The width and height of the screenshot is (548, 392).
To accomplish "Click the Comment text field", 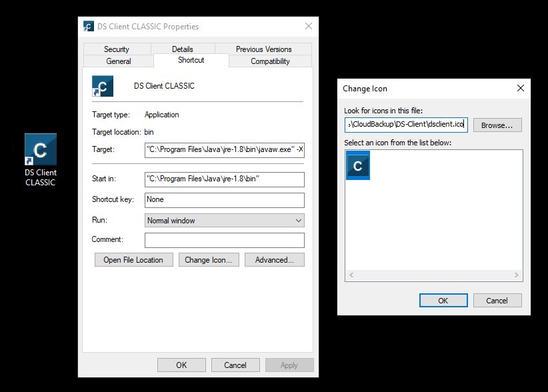I will (224, 240).
